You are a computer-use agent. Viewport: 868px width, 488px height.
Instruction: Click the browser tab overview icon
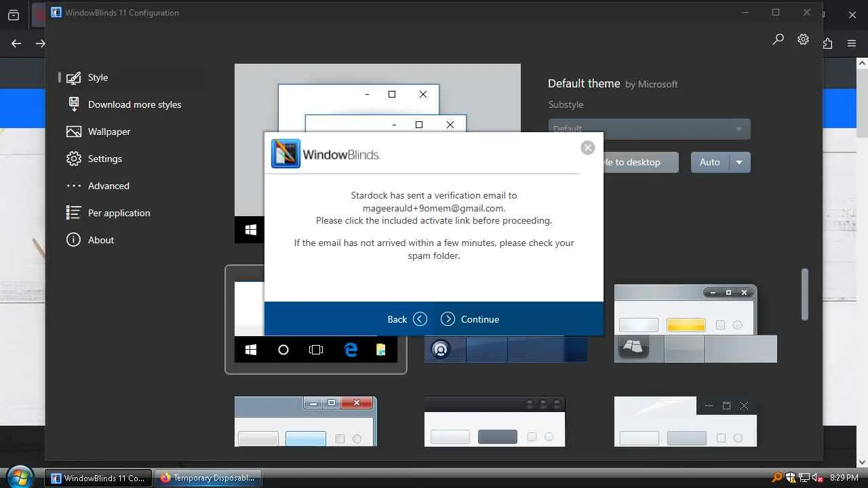coord(14,15)
